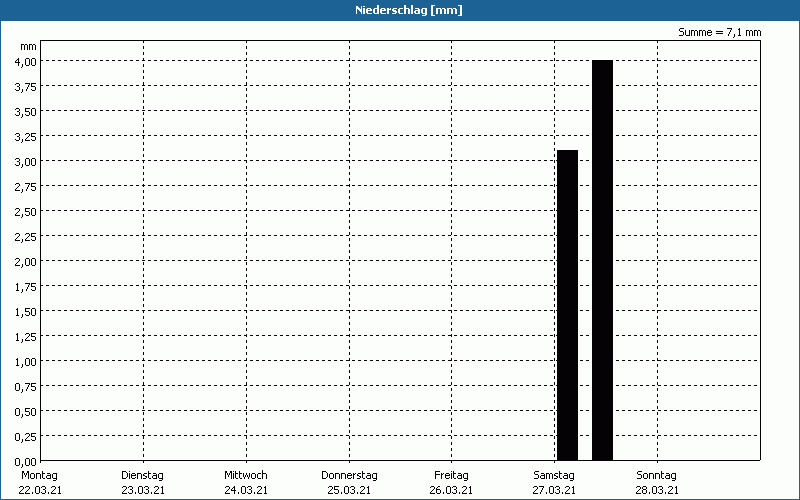Viewport: 800px width, 500px height.
Task: Click the '0,25' y-axis value
Action: point(26,437)
